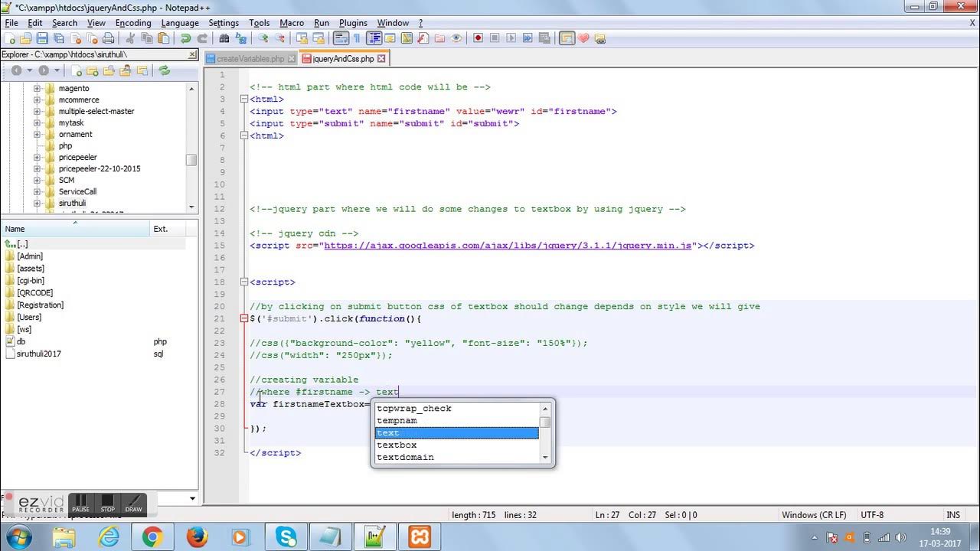This screenshot has width=980, height=551.
Task: Click the Cut scissors icon
Action: (129, 38)
